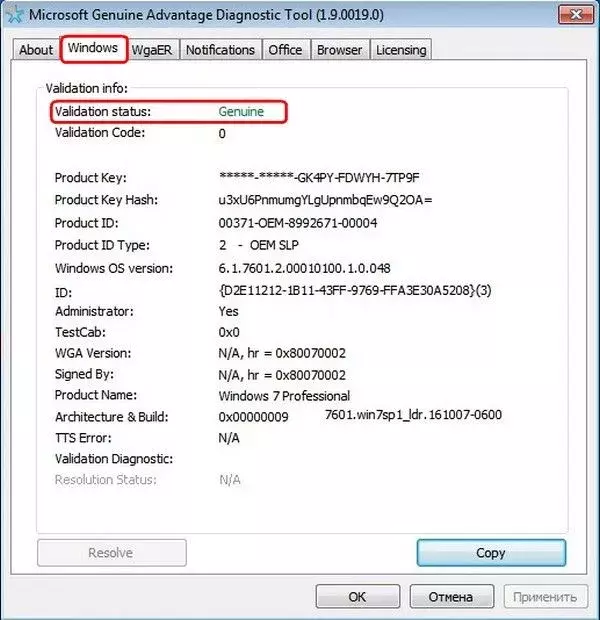Close the Diagnostic Tool window

click(x=576, y=15)
